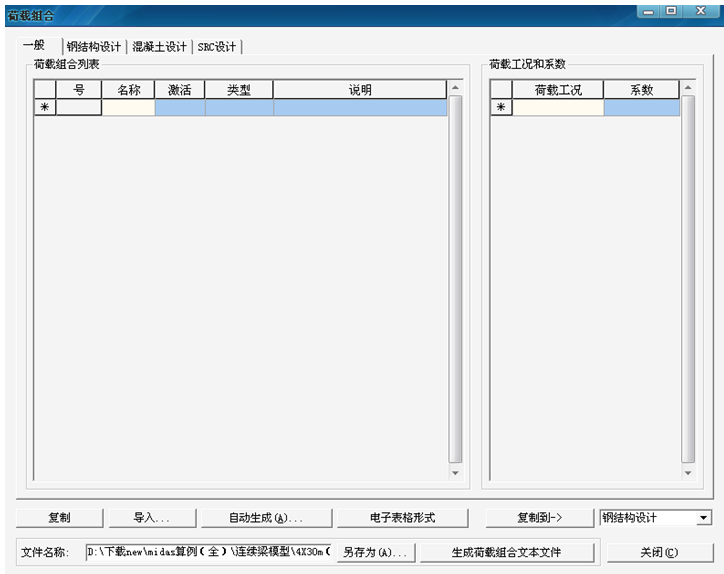Maximize the 荷载组合 window
The width and height of the screenshot is (724, 574).
tap(671, 11)
